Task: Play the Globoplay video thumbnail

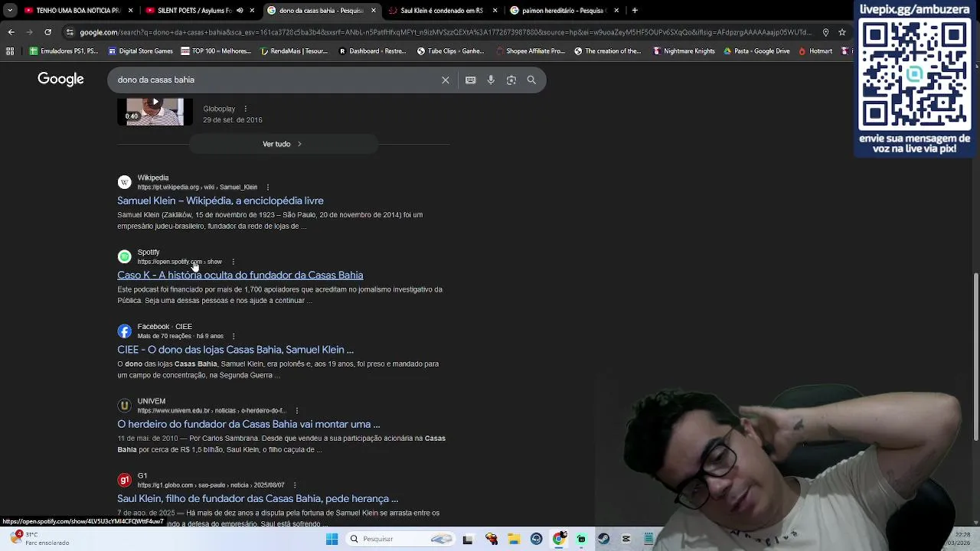Action: coord(155,112)
